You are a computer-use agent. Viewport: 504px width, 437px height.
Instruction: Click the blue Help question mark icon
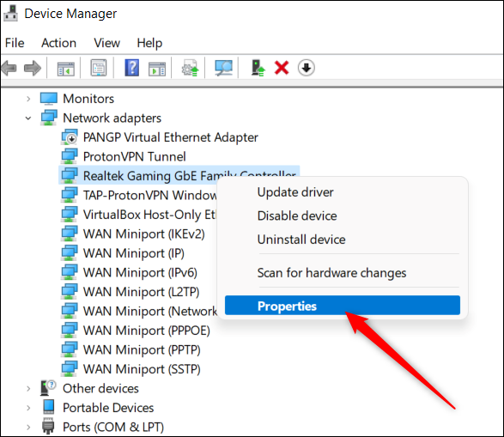[132, 68]
